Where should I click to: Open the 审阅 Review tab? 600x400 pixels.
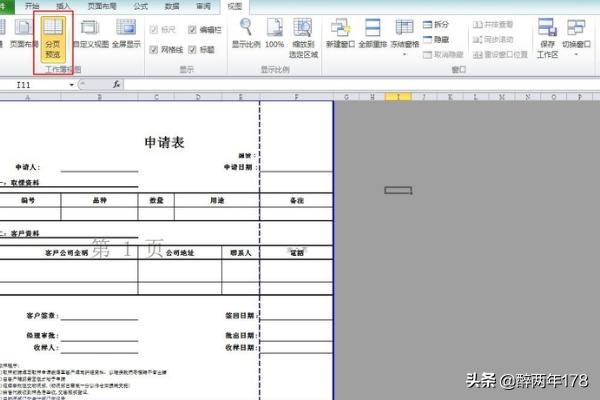click(203, 6)
